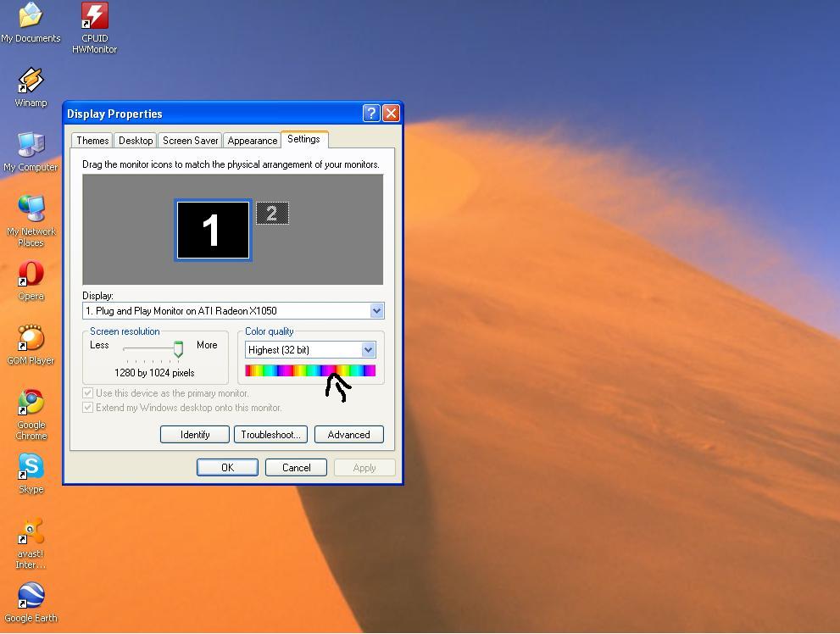The width and height of the screenshot is (840, 634).
Task: Open the My Documents desktop icon
Action: tap(31, 22)
